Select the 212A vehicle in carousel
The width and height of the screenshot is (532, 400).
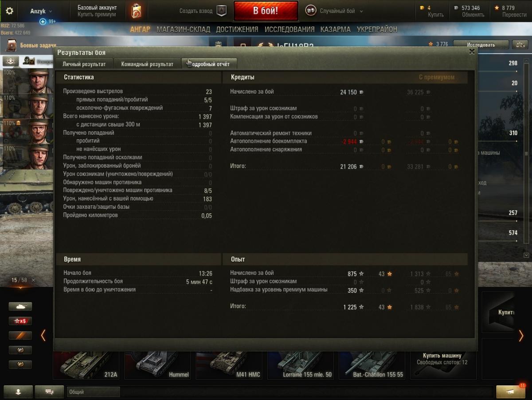pos(86,365)
